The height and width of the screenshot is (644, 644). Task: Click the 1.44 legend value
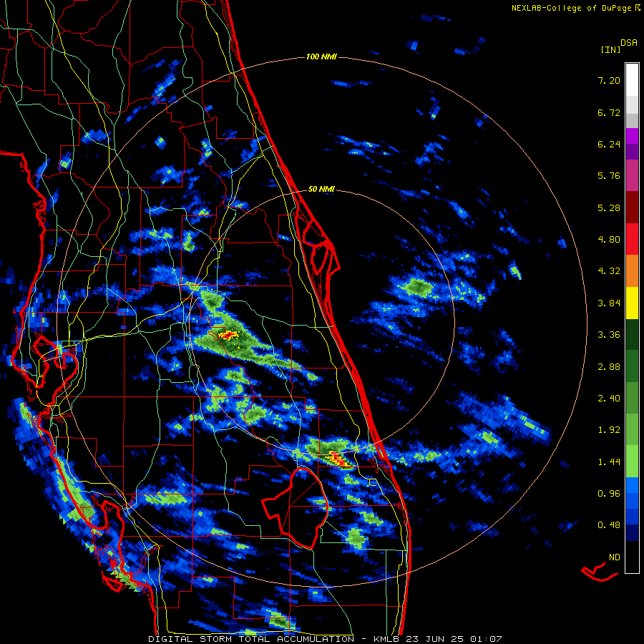tap(609, 462)
